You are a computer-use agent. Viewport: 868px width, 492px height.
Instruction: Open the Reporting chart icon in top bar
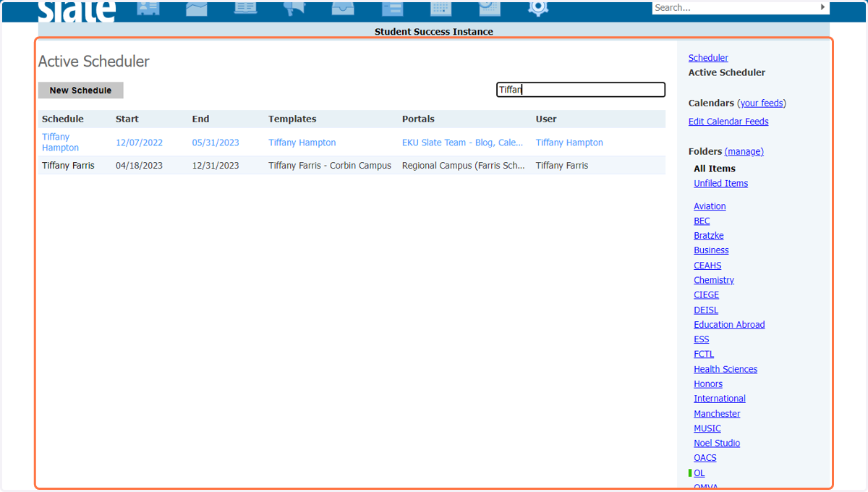pyautogui.click(x=197, y=7)
